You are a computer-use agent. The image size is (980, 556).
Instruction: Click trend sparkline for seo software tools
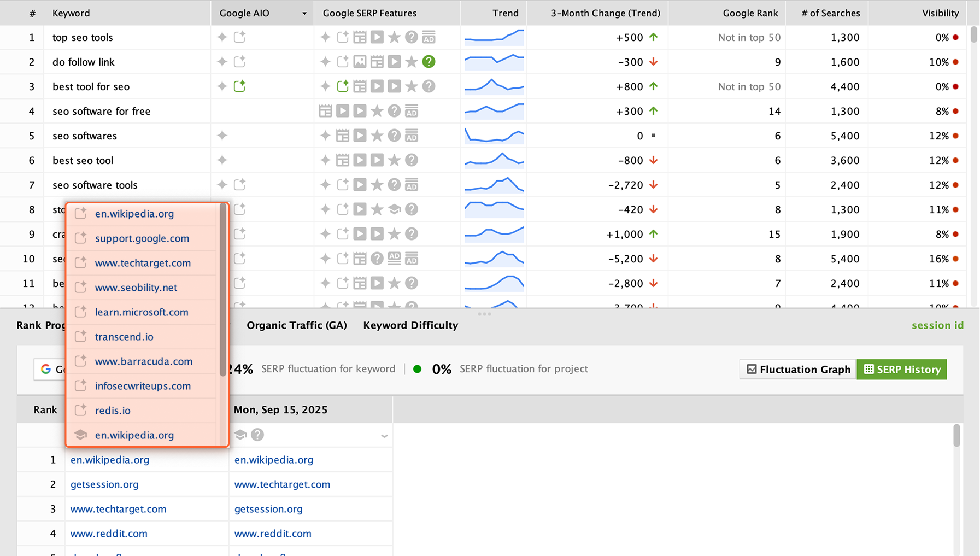(x=494, y=185)
